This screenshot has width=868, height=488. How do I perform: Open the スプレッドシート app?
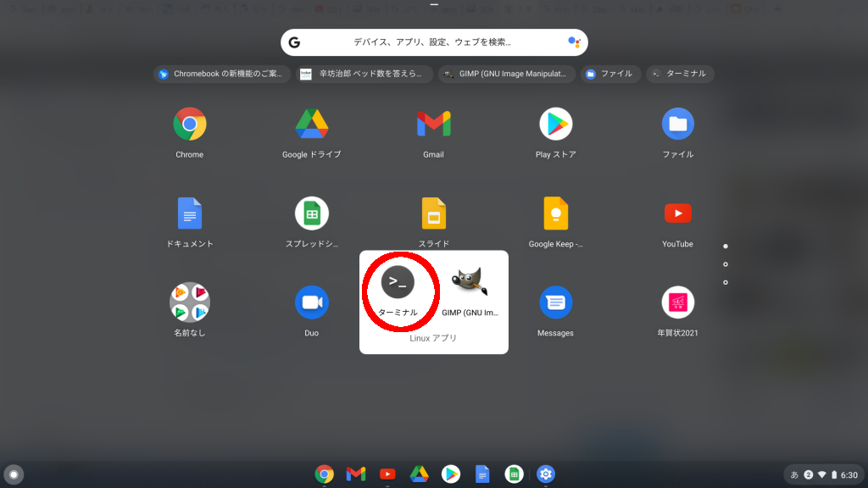pos(312,213)
